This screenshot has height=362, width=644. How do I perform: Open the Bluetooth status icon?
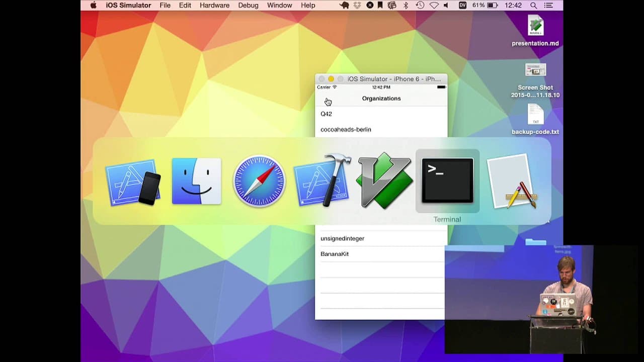coord(406,6)
